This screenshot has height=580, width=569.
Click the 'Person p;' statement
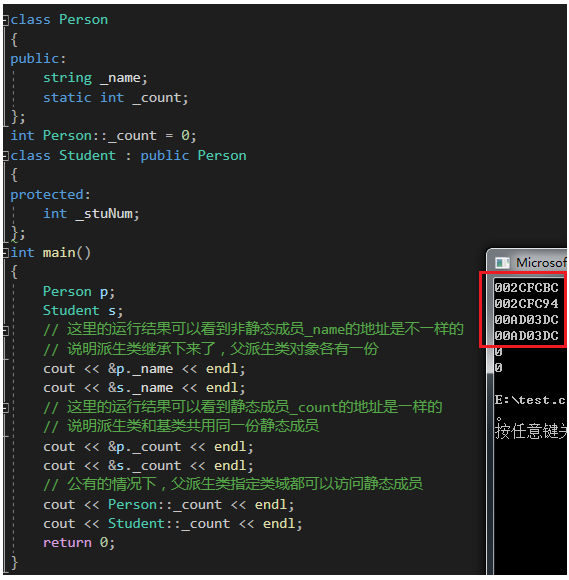click(79, 292)
